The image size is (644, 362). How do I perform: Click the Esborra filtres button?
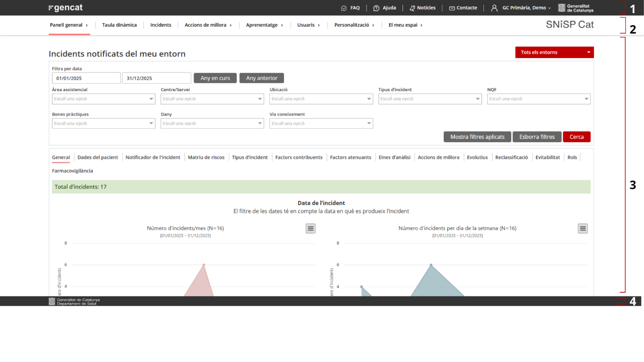click(537, 137)
